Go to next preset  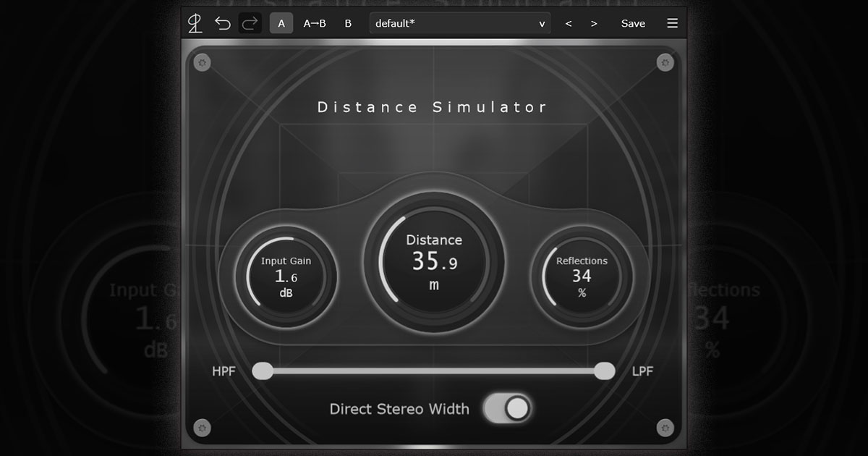[x=594, y=23]
